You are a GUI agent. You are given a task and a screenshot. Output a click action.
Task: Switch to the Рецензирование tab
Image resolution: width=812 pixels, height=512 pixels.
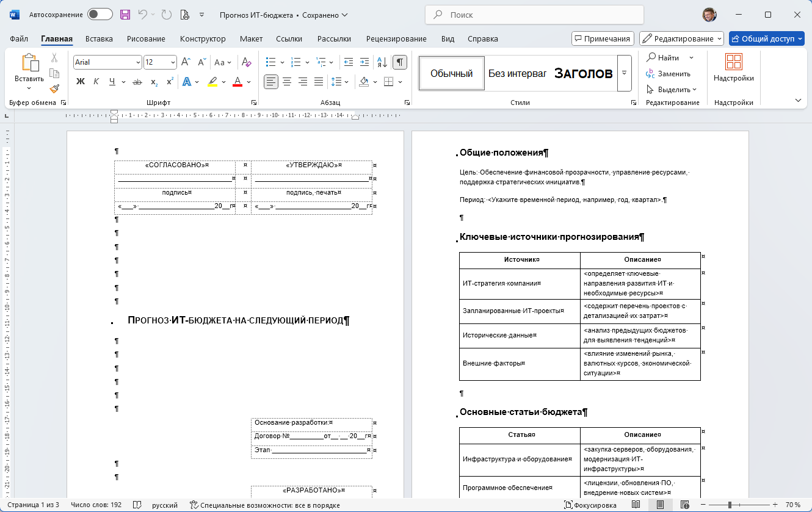396,38
